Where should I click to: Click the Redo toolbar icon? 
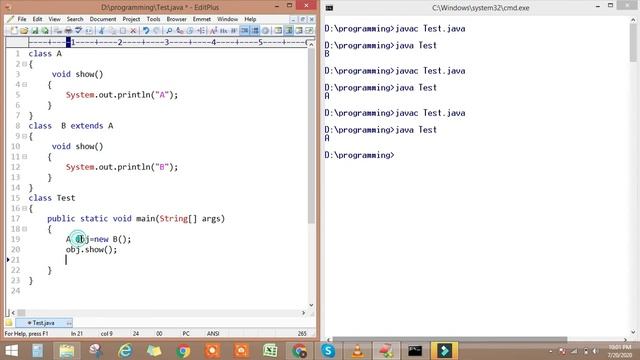coord(156,31)
